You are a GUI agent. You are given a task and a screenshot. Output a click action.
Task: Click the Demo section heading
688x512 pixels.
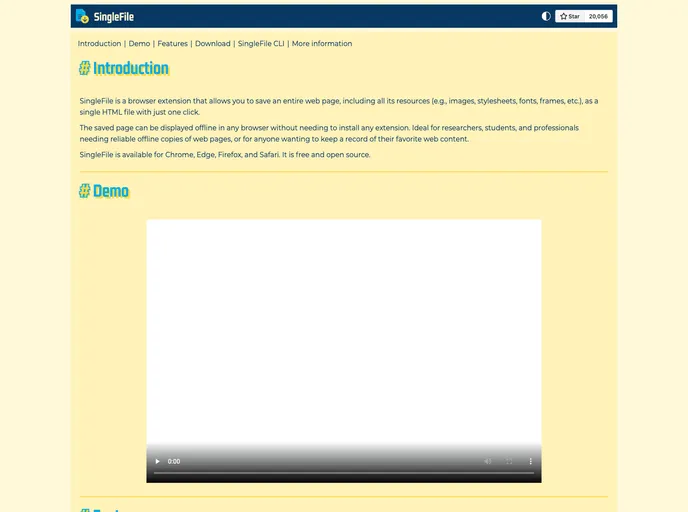tap(111, 191)
